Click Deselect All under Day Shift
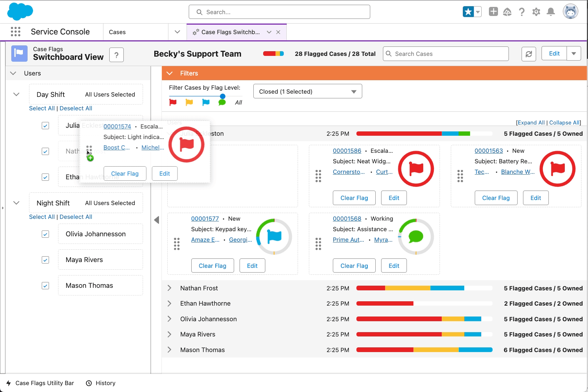This screenshot has height=392, width=588. click(76, 108)
